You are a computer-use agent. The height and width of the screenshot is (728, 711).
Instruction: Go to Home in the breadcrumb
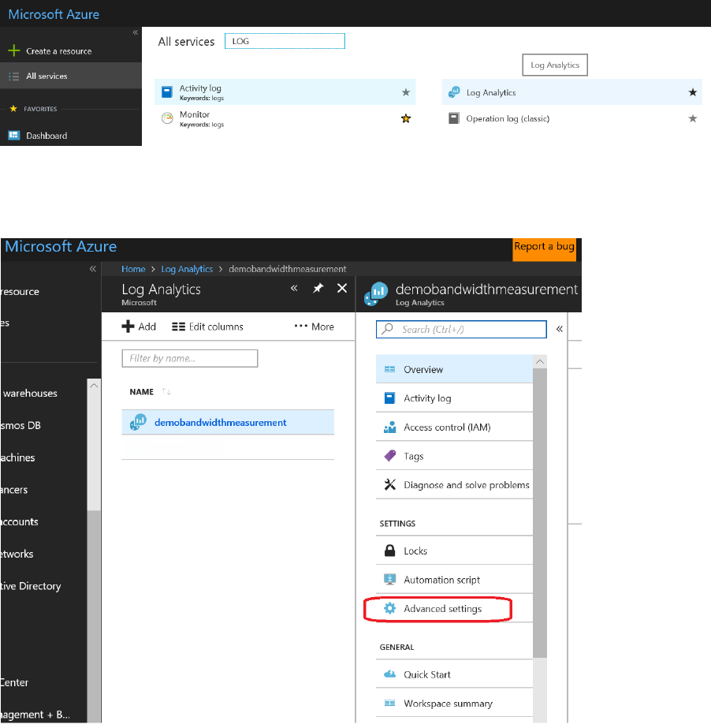click(133, 269)
